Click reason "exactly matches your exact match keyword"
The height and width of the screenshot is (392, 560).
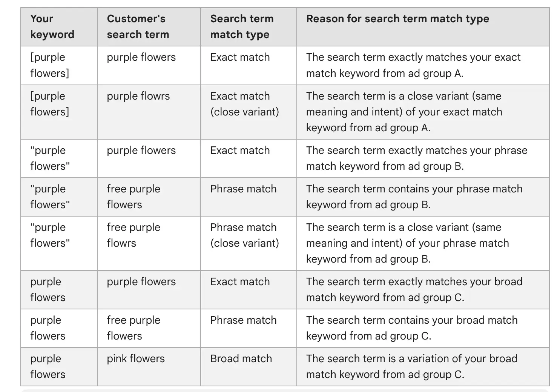[413, 65]
